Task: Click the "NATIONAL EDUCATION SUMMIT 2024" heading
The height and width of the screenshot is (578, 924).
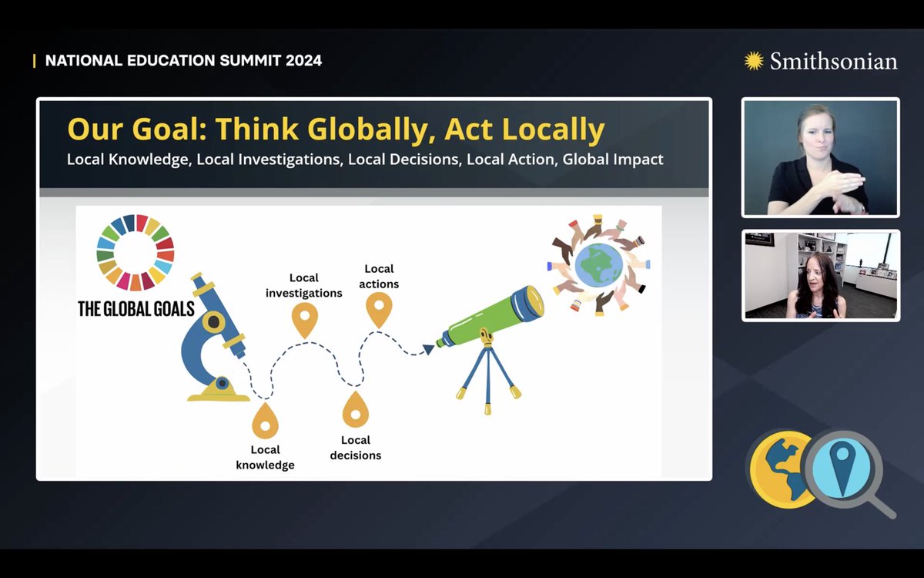Action: click(x=183, y=61)
